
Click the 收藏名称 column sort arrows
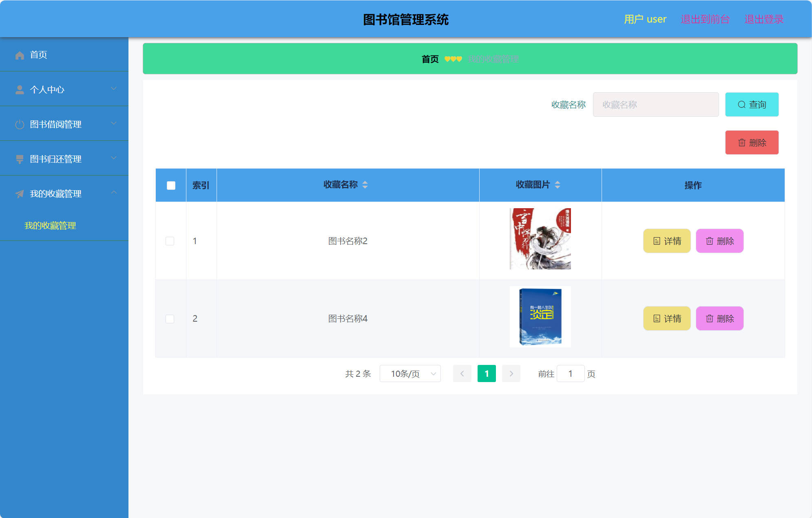(365, 185)
